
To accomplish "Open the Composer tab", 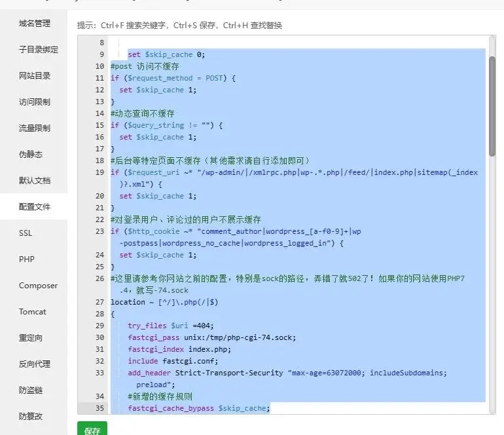I will [38, 286].
